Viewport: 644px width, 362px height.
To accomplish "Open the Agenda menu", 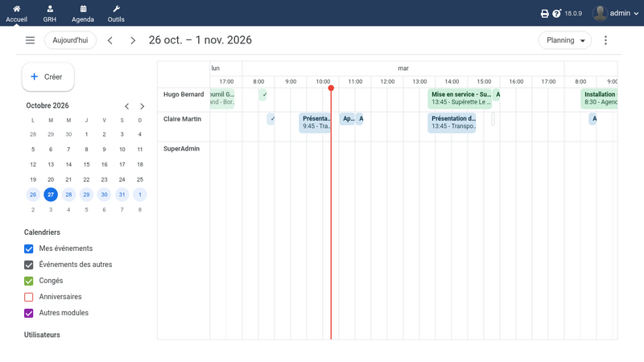I will tap(83, 13).
